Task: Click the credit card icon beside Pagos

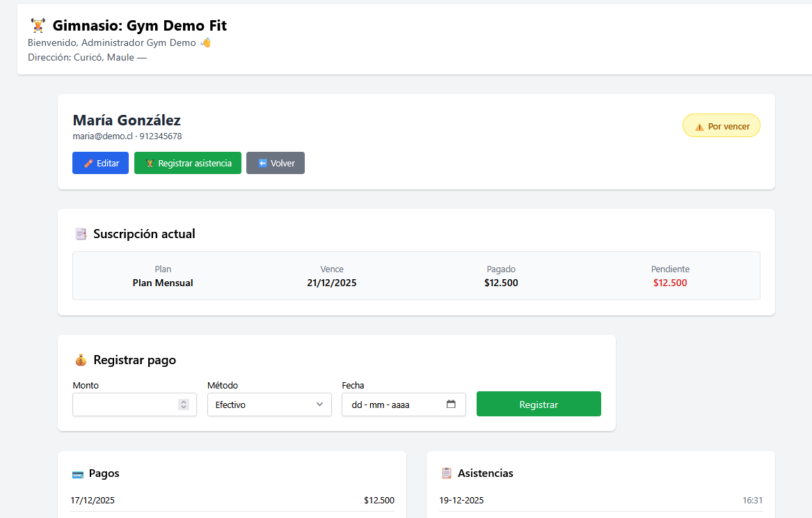Action: tap(78, 473)
